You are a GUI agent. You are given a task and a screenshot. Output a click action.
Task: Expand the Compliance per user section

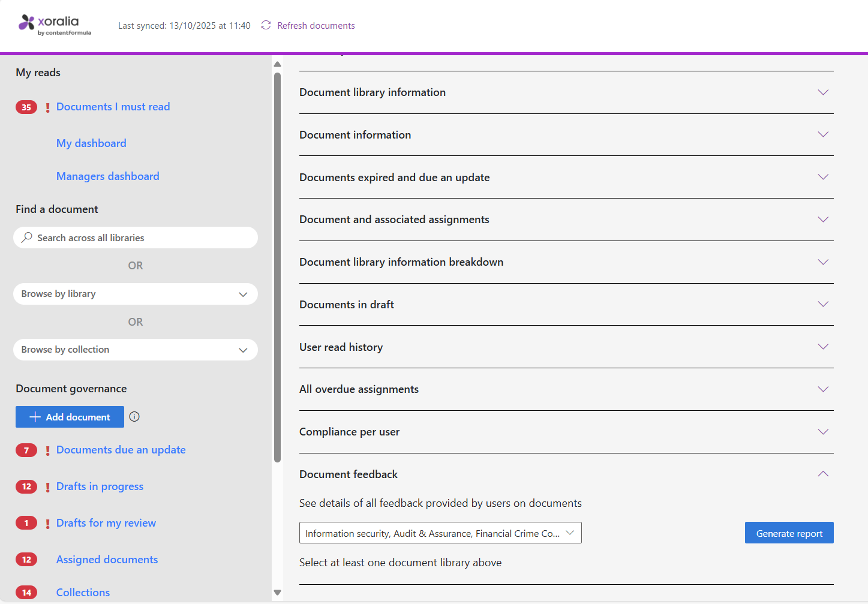pyautogui.click(x=823, y=432)
